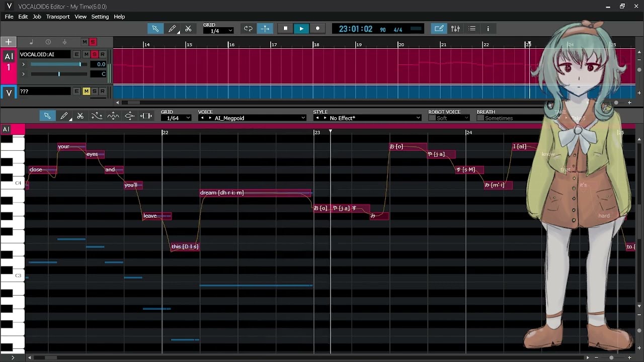Open the Setting menu
644x362 pixels.
100,17
